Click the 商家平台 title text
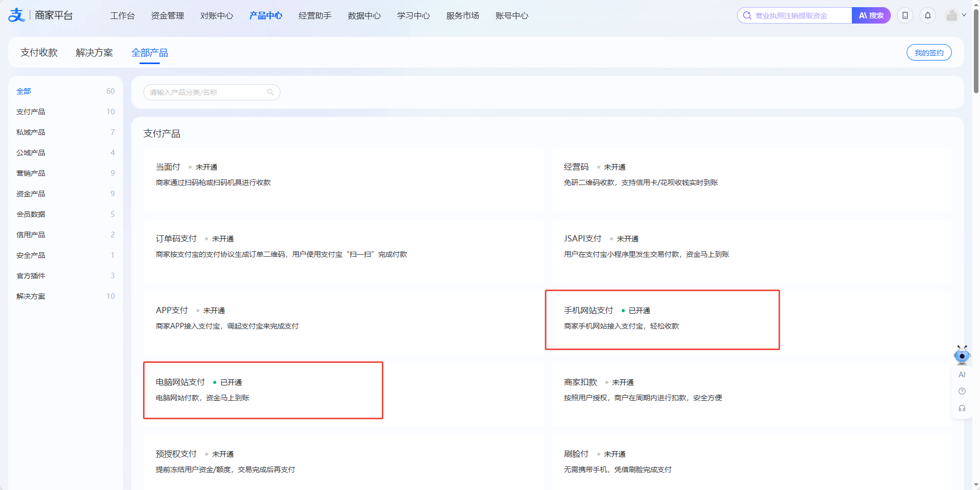980x490 pixels. pyautogui.click(x=54, y=15)
